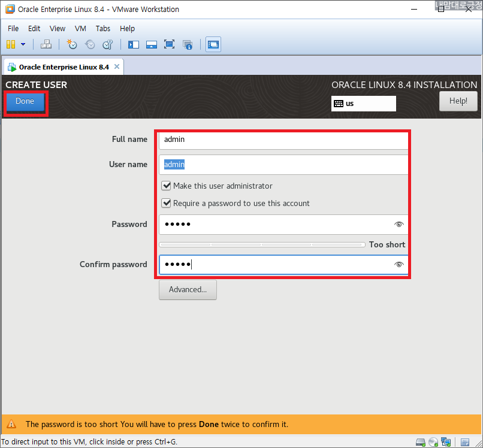Open the us keyboard layout selector

point(364,104)
